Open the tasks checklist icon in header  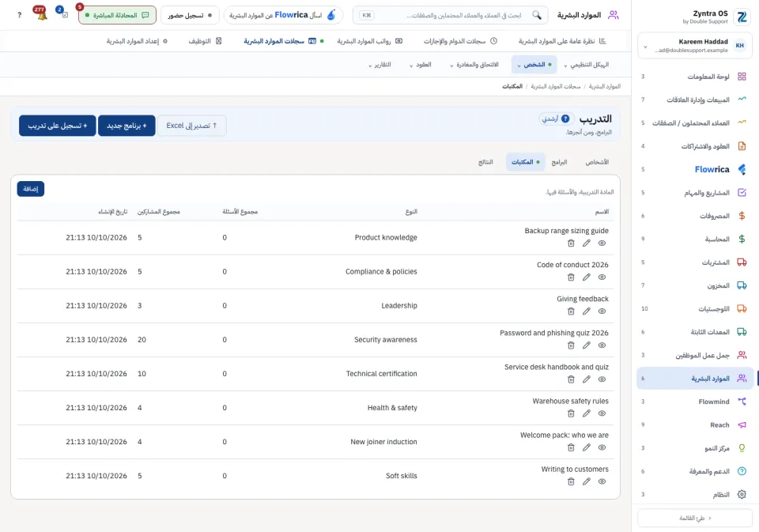coord(63,13)
